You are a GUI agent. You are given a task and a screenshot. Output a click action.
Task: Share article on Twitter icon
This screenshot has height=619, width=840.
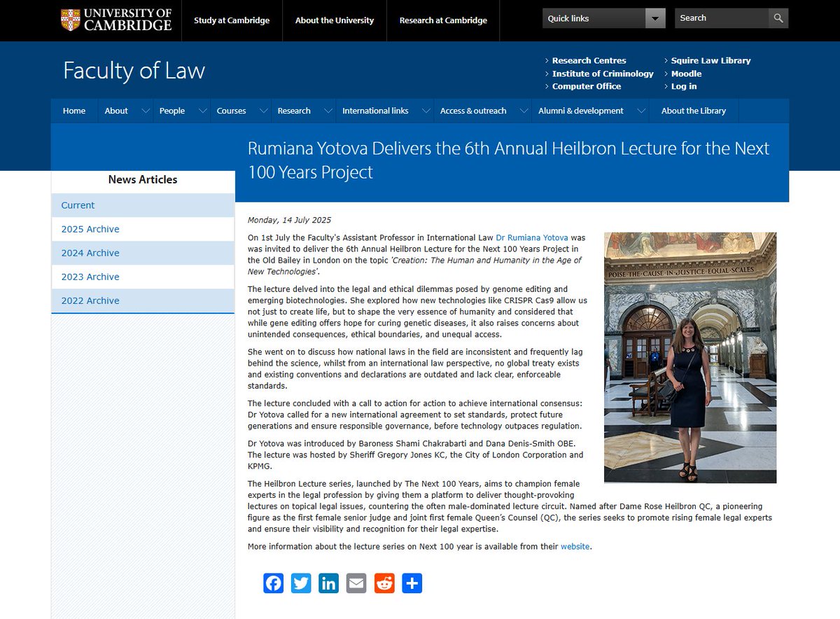(301, 583)
